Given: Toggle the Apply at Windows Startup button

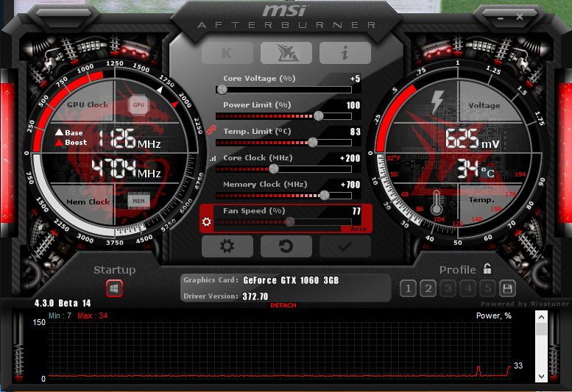Looking at the screenshot, I should (114, 289).
